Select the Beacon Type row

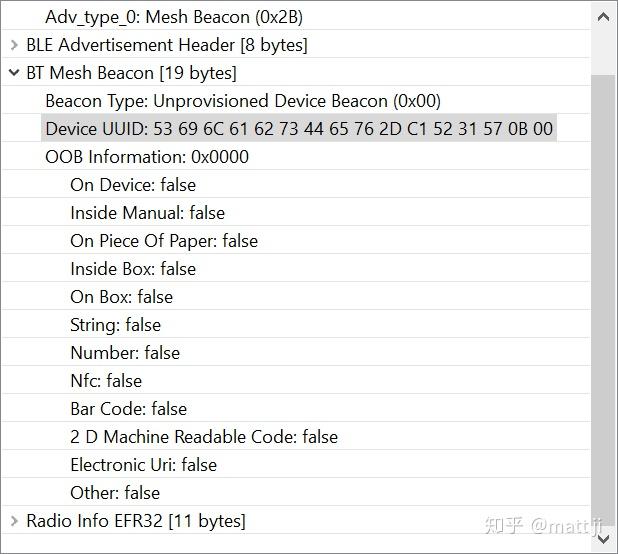coord(243,101)
